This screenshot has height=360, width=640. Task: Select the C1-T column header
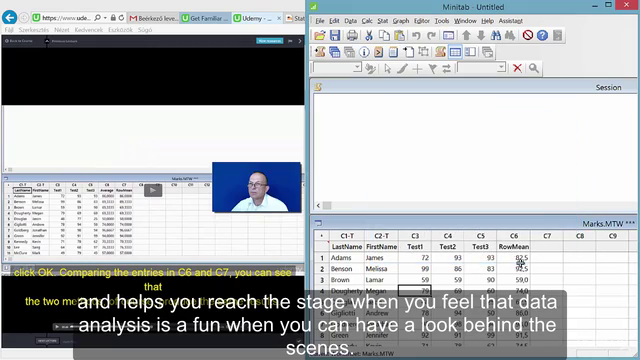pyautogui.click(x=347, y=236)
